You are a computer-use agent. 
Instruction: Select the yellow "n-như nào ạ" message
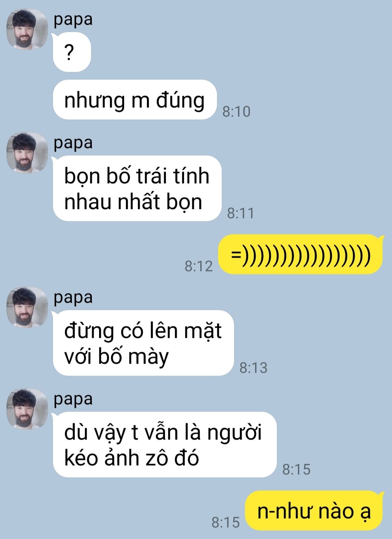(x=314, y=510)
